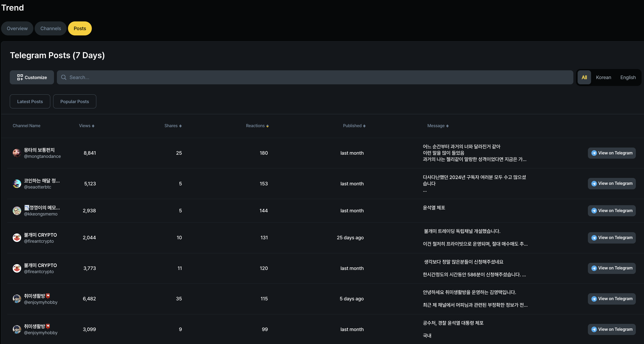Click the kkeongsmemo channel avatar icon

pyautogui.click(x=17, y=211)
